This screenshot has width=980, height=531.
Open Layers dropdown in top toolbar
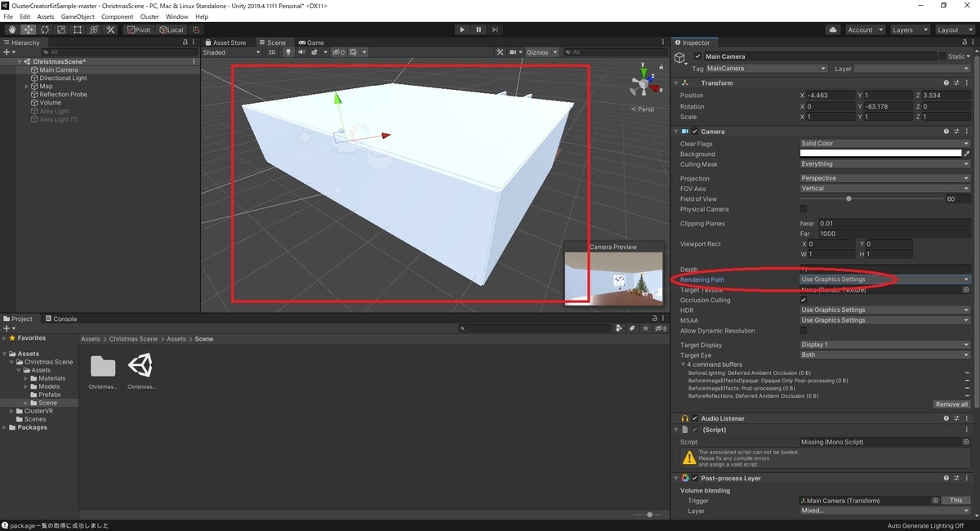click(908, 29)
